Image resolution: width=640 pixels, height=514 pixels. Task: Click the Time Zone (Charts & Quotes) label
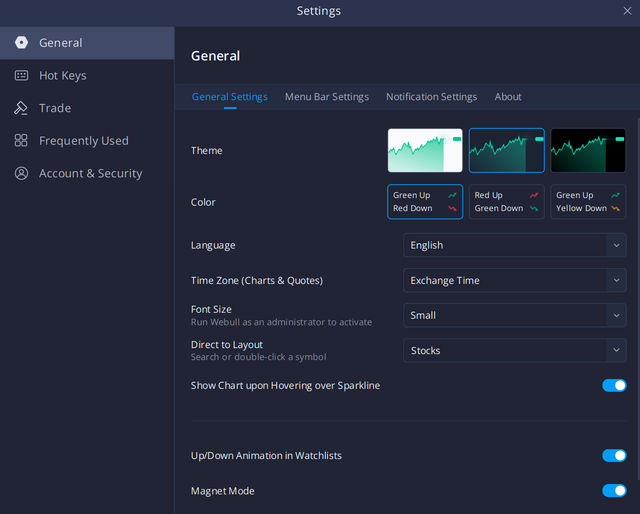257,280
